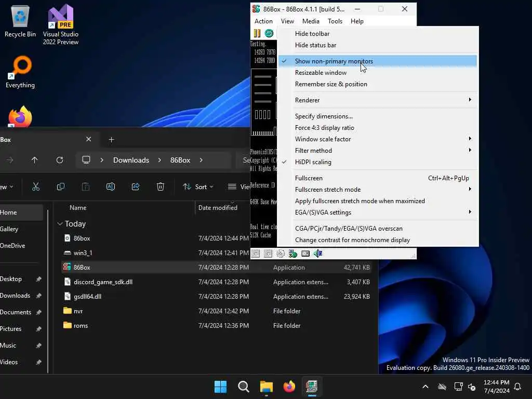Image resolution: width=532 pixels, height=399 pixels.
Task: Open taskbar Search
Action: (244, 387)
